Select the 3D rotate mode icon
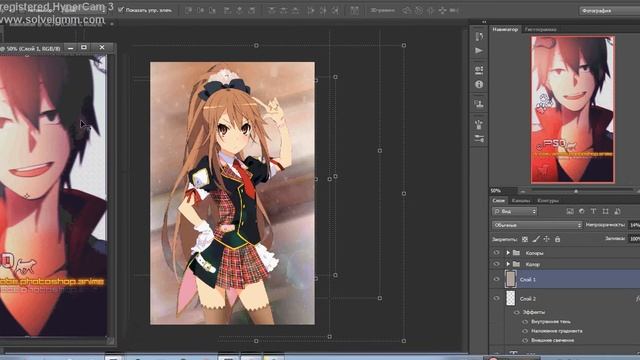Viewport: 640px width, 360px height. coord(407,10)
